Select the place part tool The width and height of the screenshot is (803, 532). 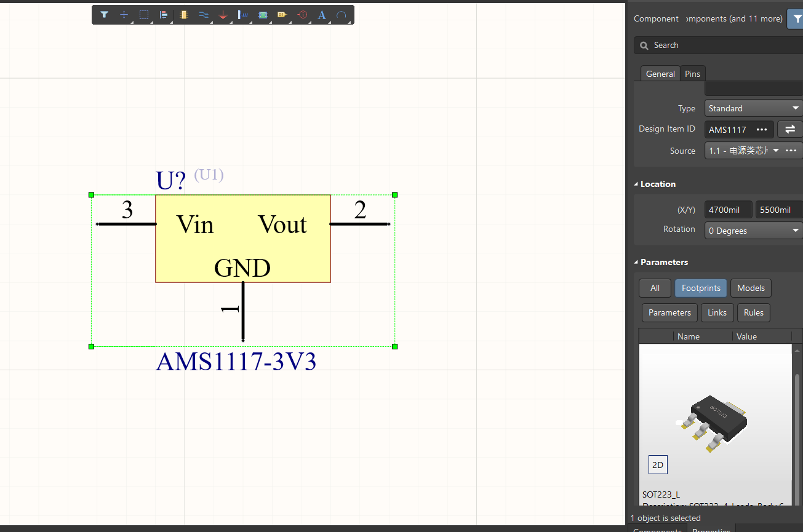click(x=183, y=15)
